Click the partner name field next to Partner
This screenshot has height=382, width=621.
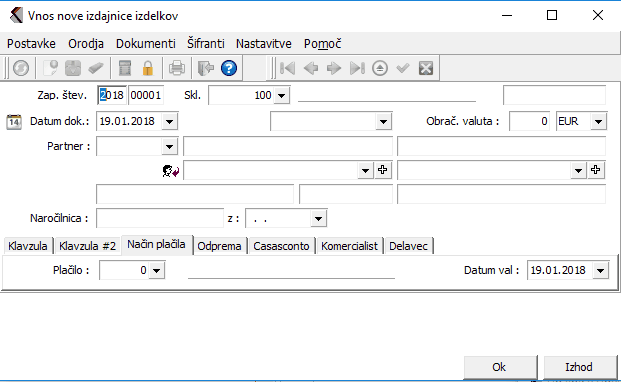(x=288, y=146)
